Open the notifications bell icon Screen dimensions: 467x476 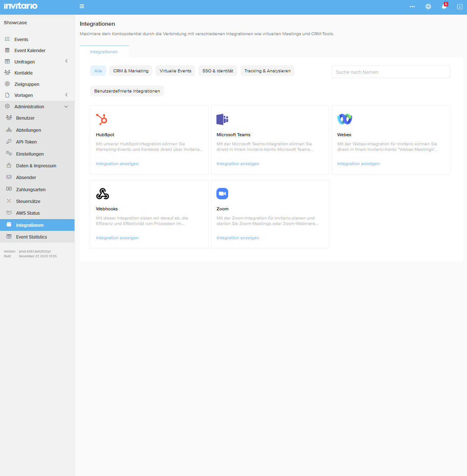444,7
